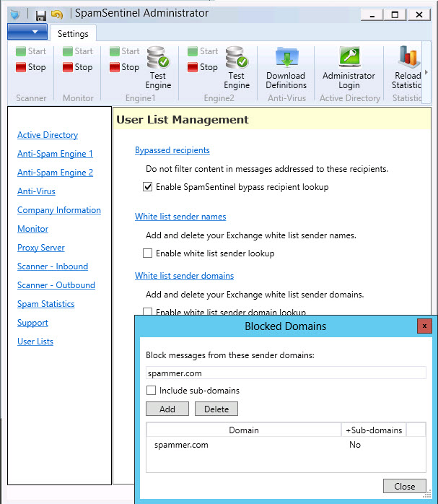
Task: Open Anti-Spam Engine 2 settings
Action: pos(55,173)
